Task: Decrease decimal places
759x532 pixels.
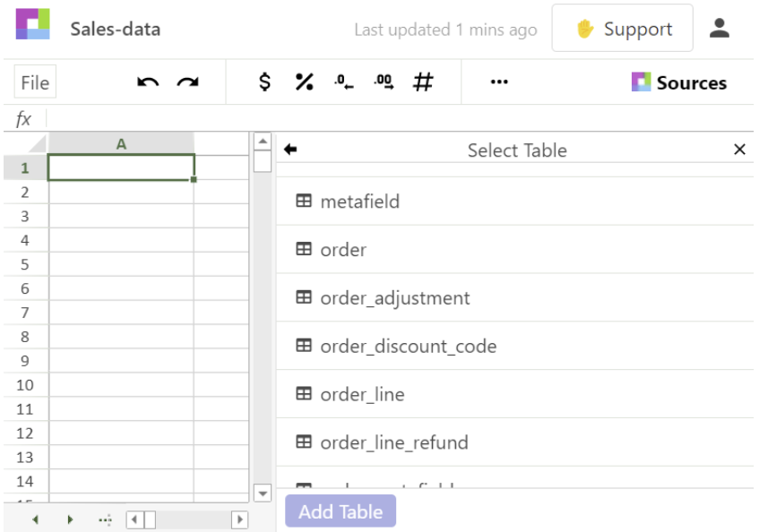Action: click(x=341, y=82)
